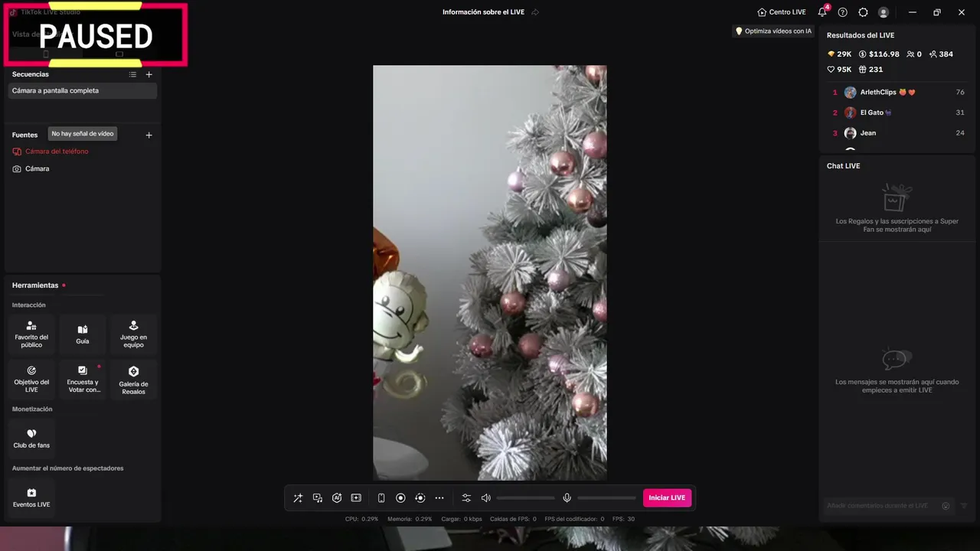Image resolution: width=980 pixels, height=551 pixels.
Task: Click the Iniciar LIVE button
Action: click(x=667, y=498)
